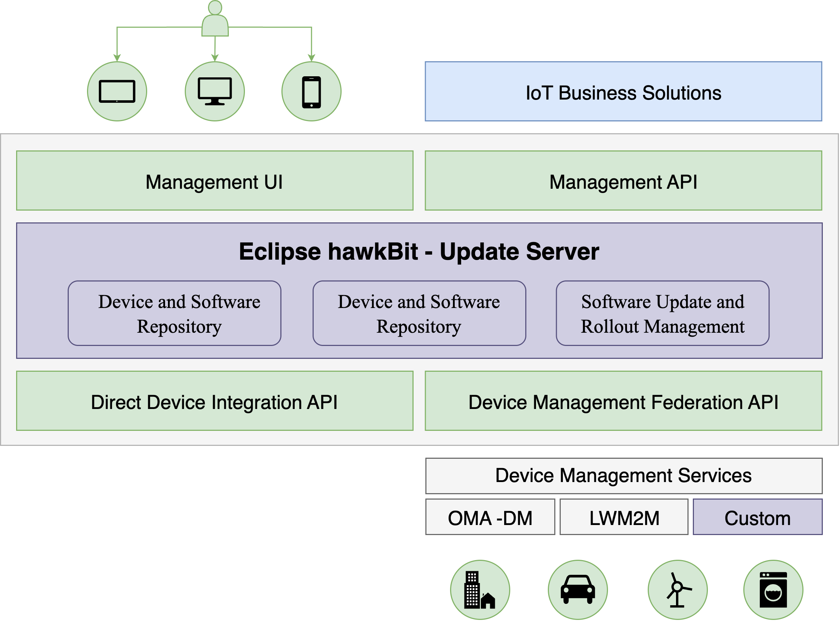Viewport: 840px width, 621px height.
Task: Select the tablet device icon
Action: (x=117, y=91)
